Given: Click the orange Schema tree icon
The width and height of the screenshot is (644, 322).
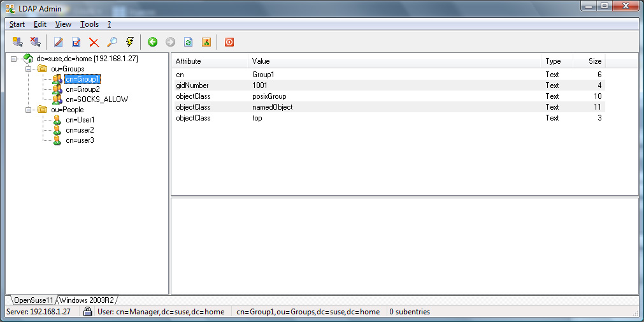Looking at the screenshot, I should (x=206, y=42).
